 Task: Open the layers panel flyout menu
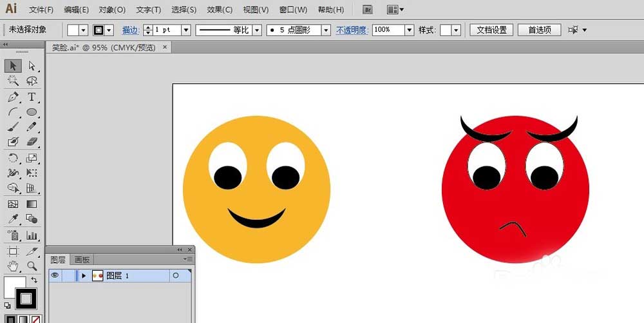[187, 259]
